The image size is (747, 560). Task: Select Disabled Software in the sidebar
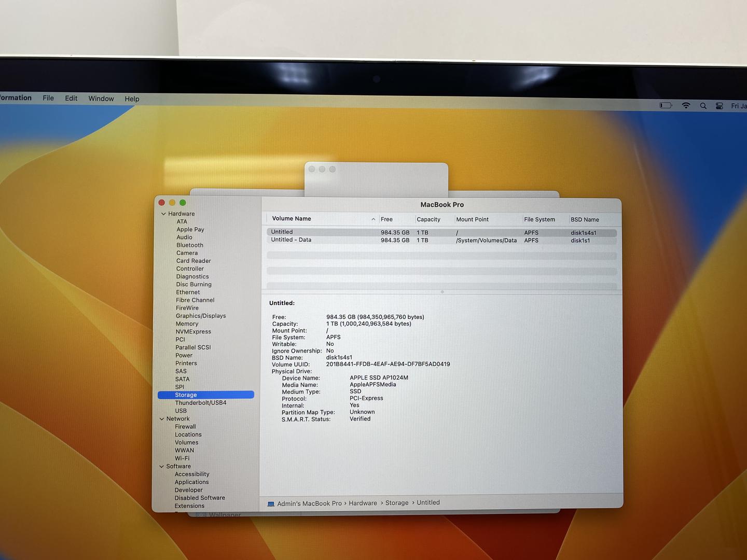(x=200, y=498)
